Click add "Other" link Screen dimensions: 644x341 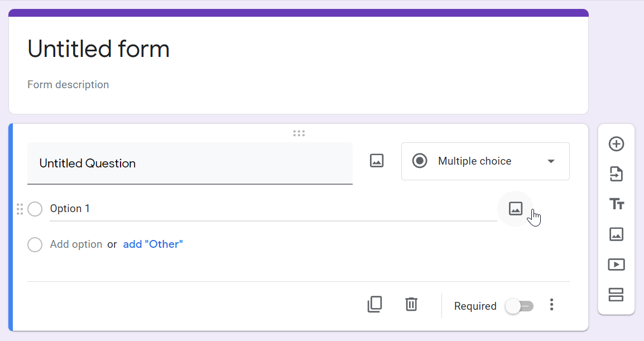tap(152, 244)
